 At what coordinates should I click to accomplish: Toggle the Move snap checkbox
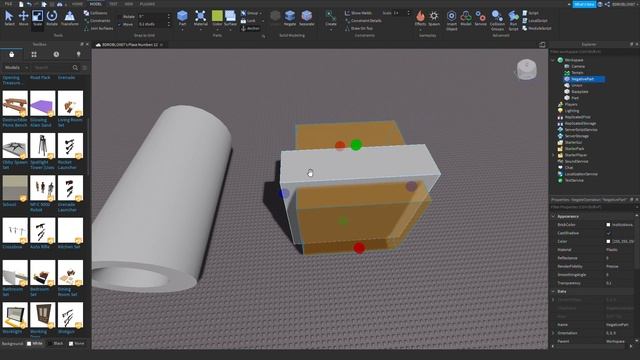pos(120,24)
